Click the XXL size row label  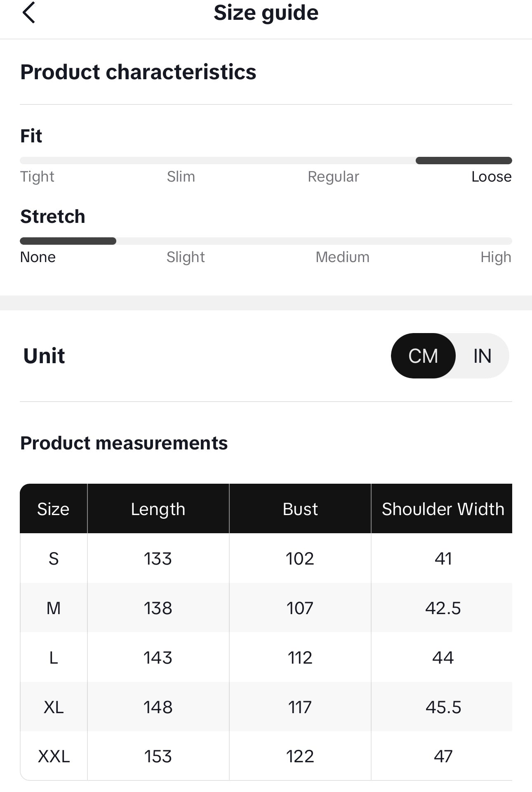pyautogui.click(x=54, y=757)
